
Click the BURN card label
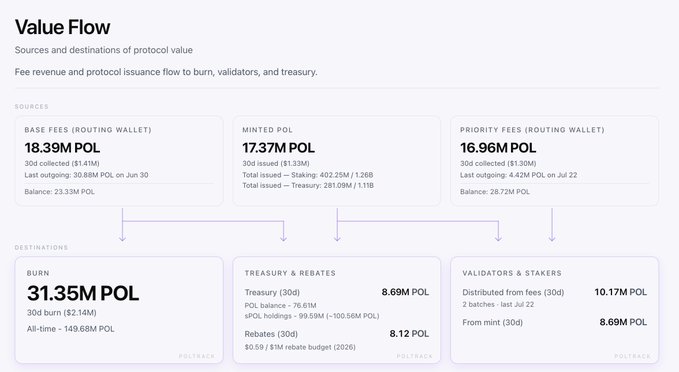(38, 273)
